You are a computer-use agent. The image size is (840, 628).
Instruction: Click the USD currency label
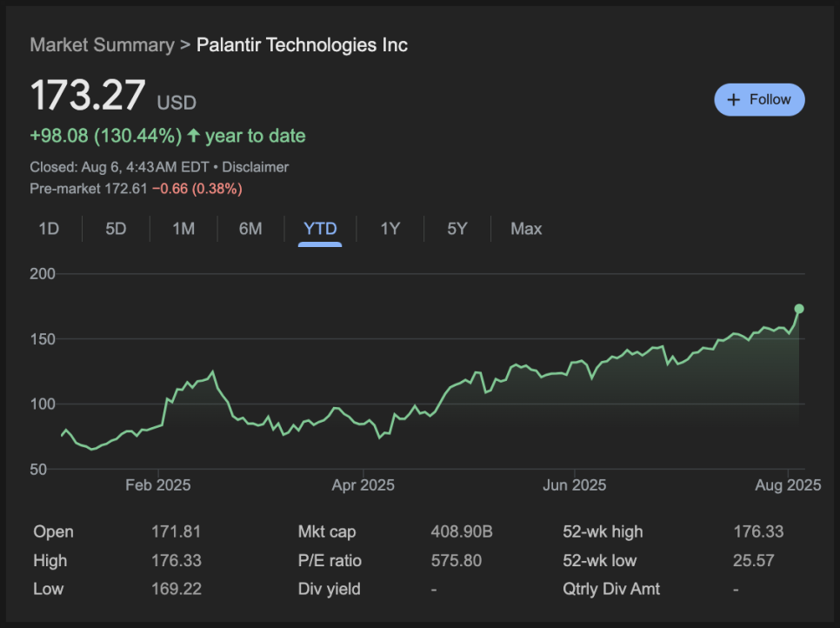click(x=177, y=103)
